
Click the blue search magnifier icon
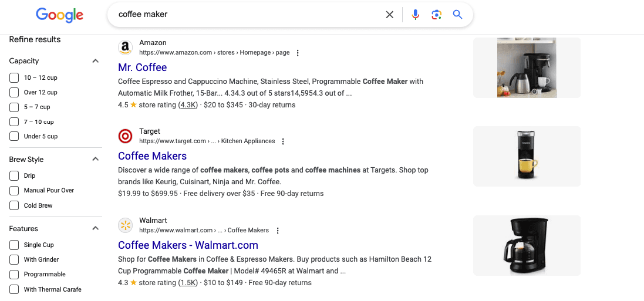[x=458, y=15]
